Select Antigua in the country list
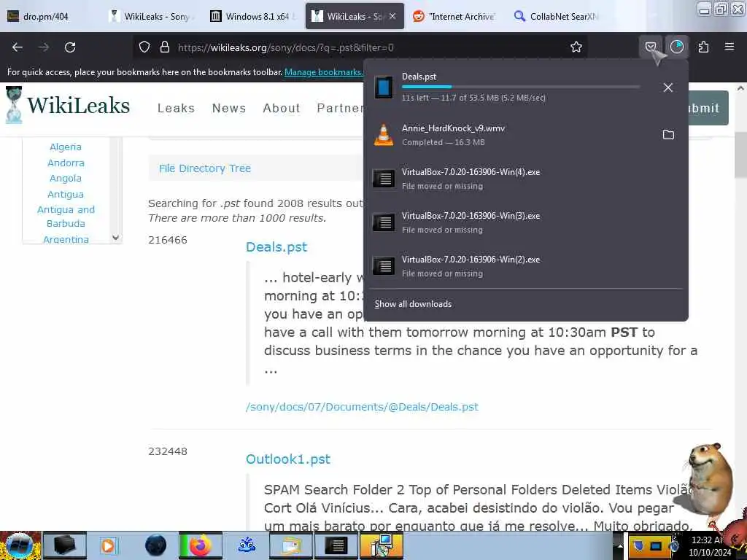This screenshot has height=560, width=747. (x=66, y=194)
